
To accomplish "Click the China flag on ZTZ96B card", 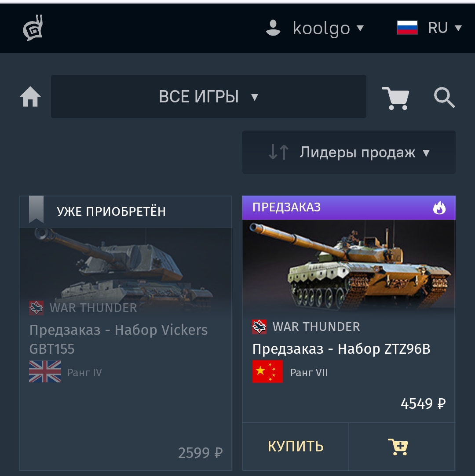I will [267, 371].
